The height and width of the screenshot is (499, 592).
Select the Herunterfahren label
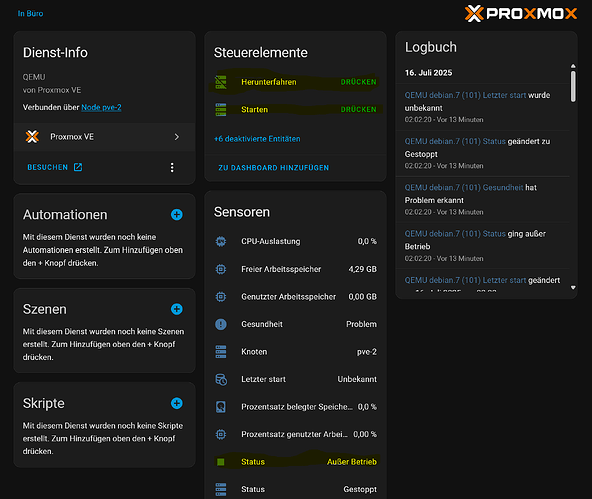tap(269, 82)
